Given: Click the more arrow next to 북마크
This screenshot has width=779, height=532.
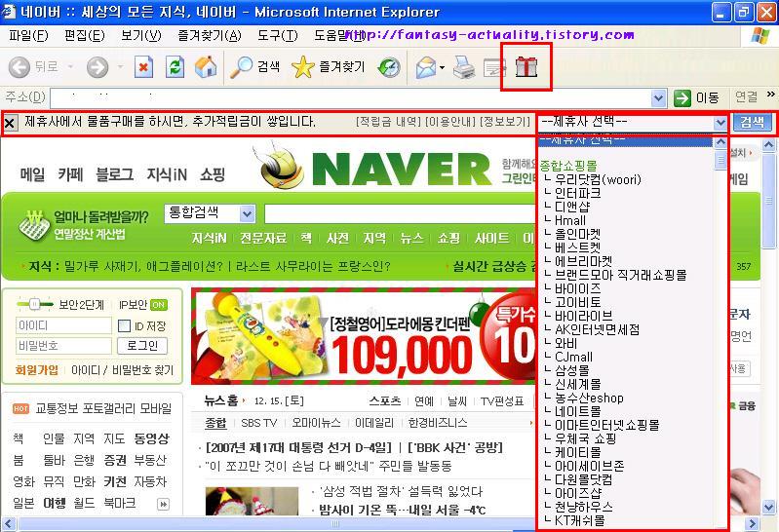Looking at the screenshot, I should tap(163, 504).
